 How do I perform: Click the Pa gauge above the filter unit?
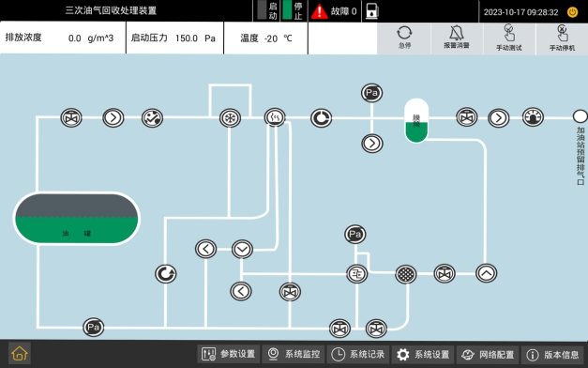(x=355, y=235)
